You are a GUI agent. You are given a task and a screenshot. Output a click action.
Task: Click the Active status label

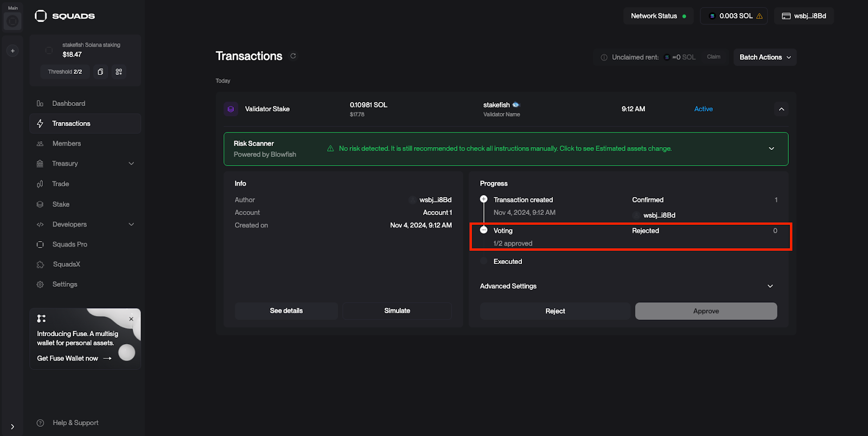(x=704, y=109)
